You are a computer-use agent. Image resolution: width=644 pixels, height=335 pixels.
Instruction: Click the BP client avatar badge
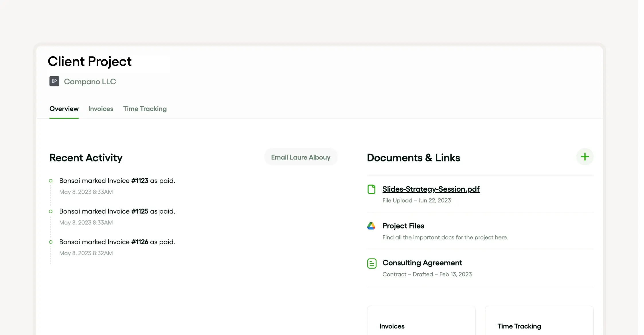coord(54,81)
